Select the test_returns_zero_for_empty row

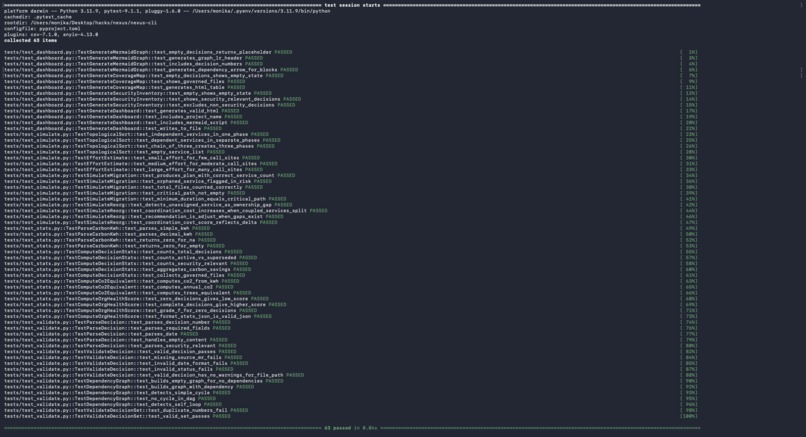114,246
